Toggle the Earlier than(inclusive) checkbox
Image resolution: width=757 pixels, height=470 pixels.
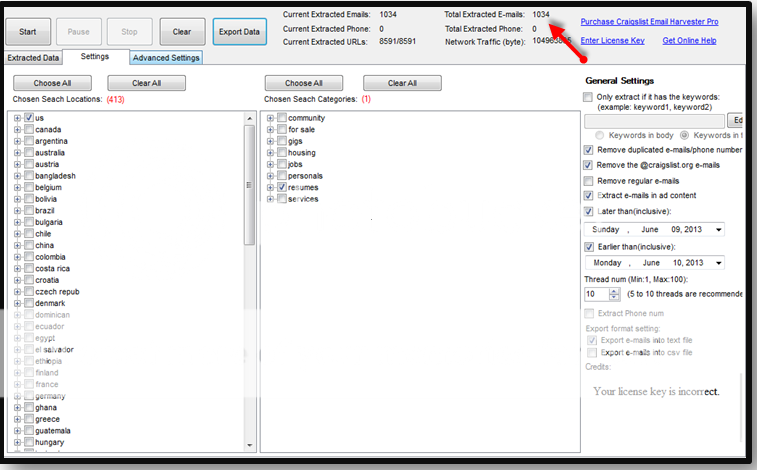point(589,247)
